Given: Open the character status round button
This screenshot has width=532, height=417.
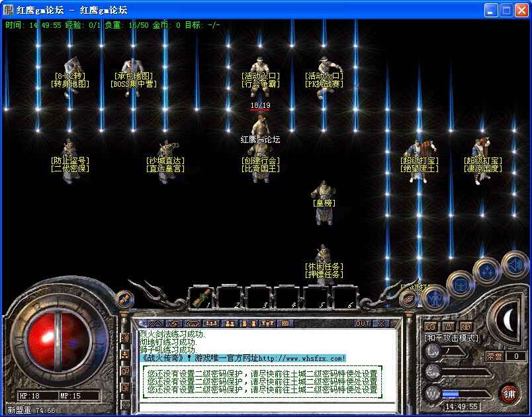Looking at the screenshot, I should tap(435, 298).
